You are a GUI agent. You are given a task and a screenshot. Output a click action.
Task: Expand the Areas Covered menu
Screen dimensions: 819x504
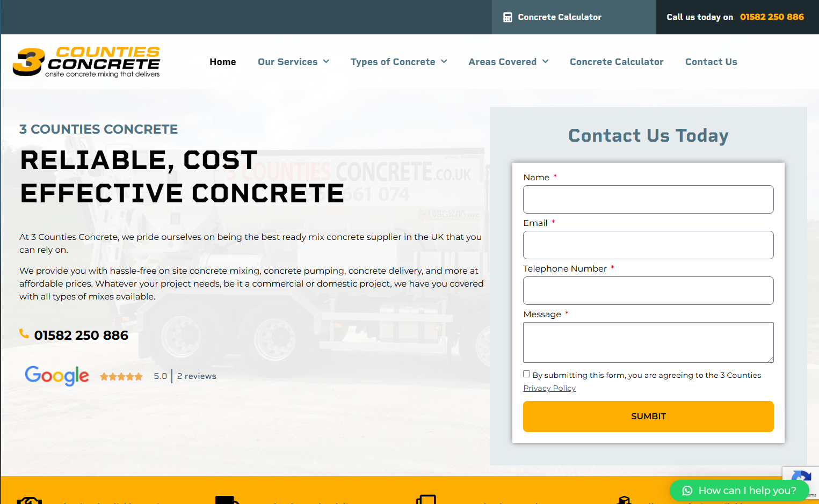click(x=508, y=62)
